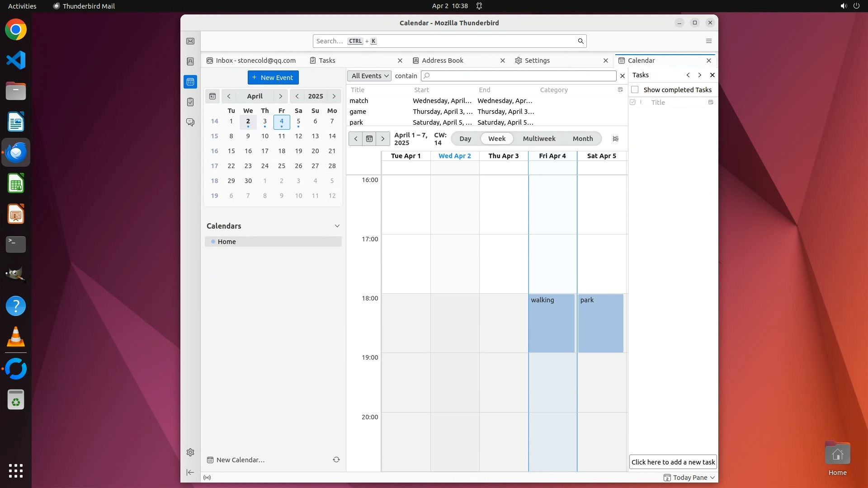The image size is (868, 488).
Task: Open the Thunderbird hamburger app menu
Action: pos(708,41)
